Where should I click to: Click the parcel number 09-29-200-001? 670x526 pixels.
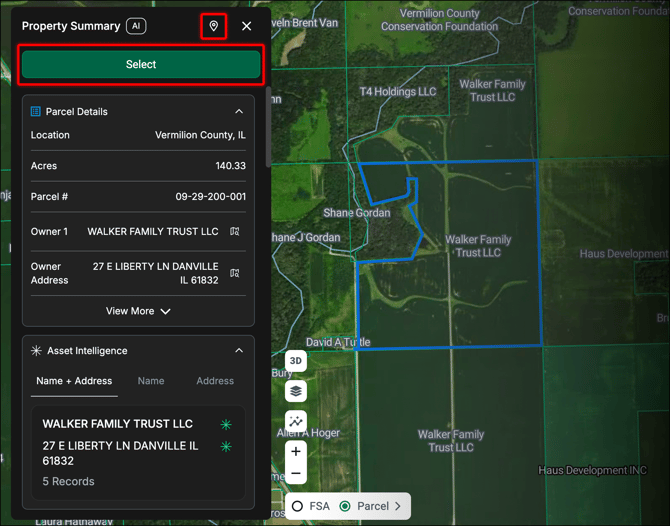click(211, 197)
